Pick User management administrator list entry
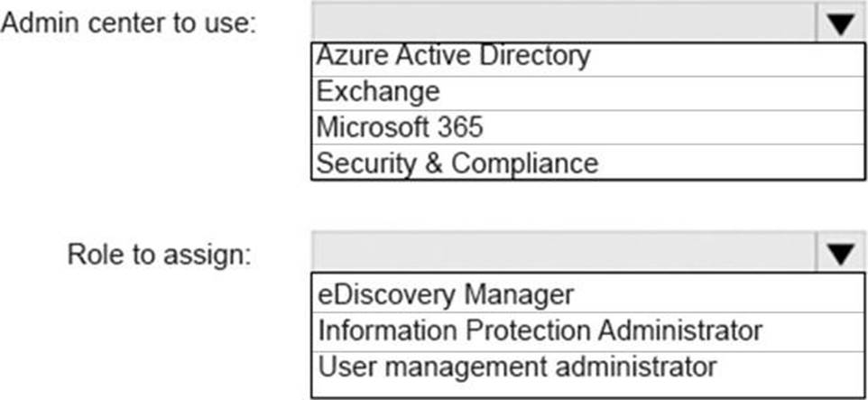Image resolution: width=868 pixels, height=400 pixels. (517, 367)
